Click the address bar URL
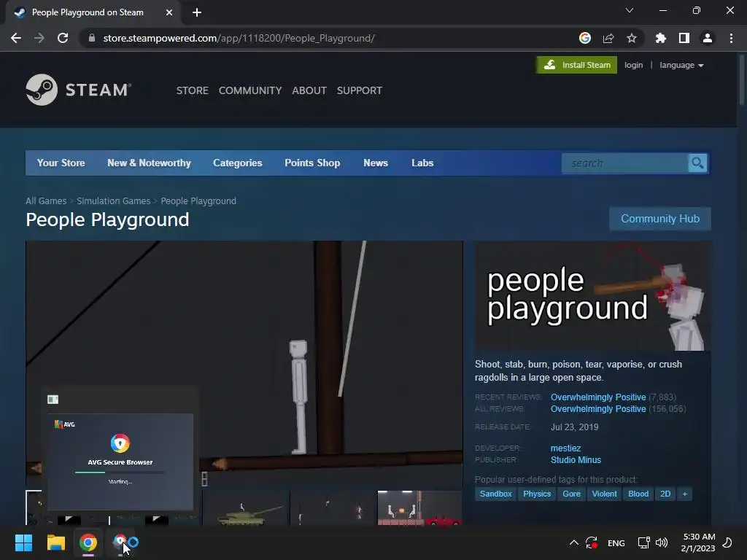 pyautogui.click(x=239, y=38)
